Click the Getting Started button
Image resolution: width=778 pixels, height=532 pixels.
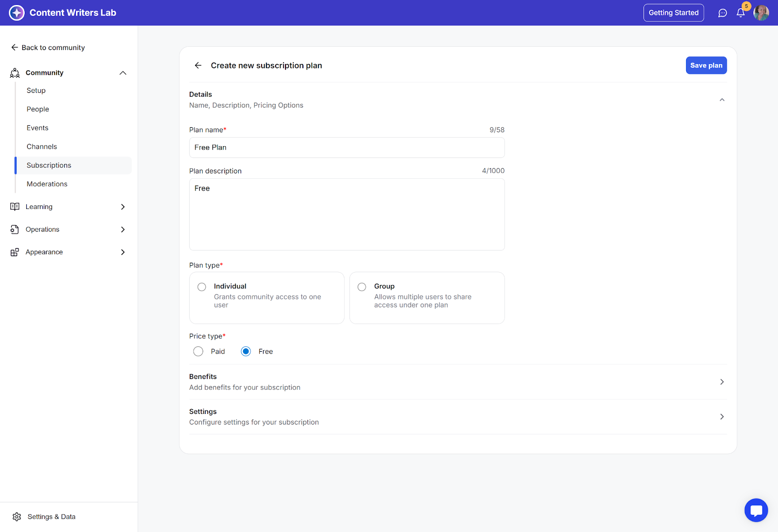coord(673,13)
